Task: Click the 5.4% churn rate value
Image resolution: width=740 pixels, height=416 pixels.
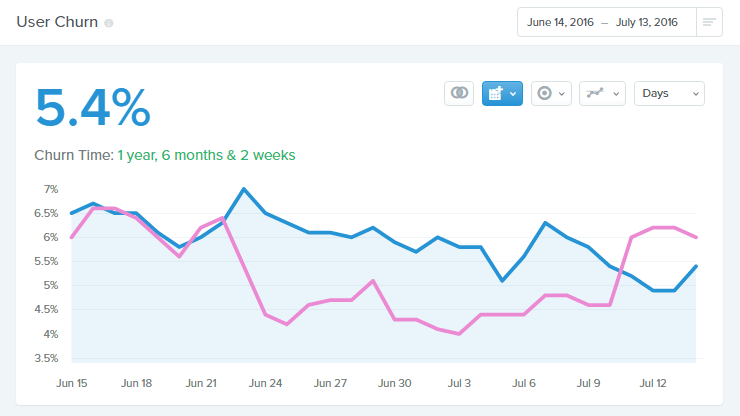Action: 93,107
